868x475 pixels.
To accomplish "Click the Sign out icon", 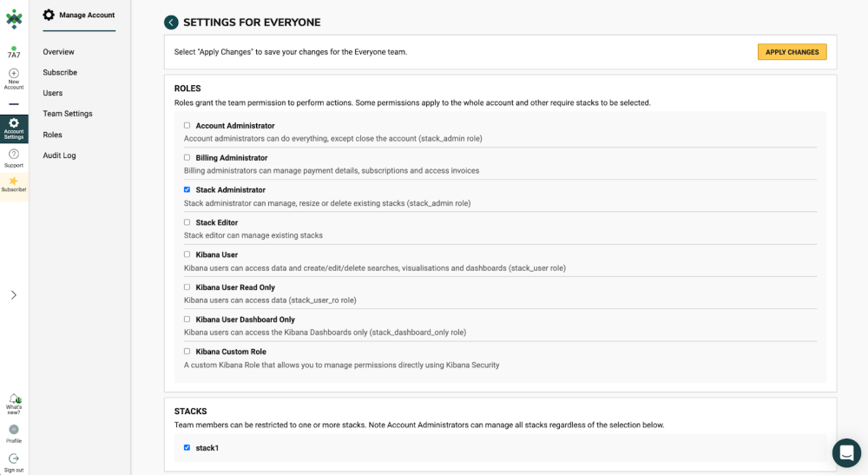I will 14,459.
